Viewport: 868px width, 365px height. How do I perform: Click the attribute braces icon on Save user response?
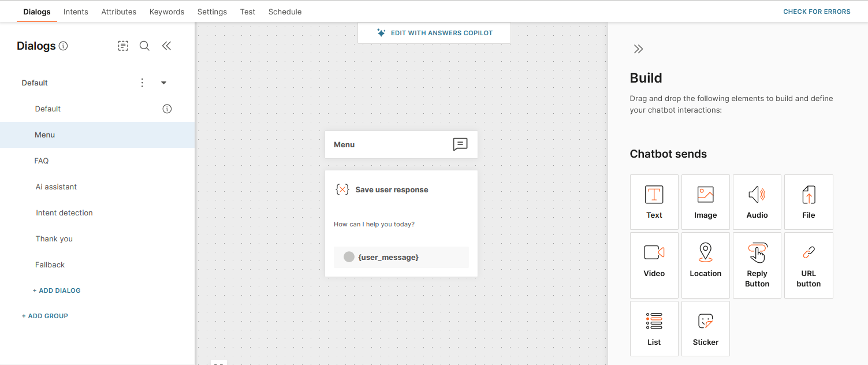pyautogui.click(x=342, y=189)
